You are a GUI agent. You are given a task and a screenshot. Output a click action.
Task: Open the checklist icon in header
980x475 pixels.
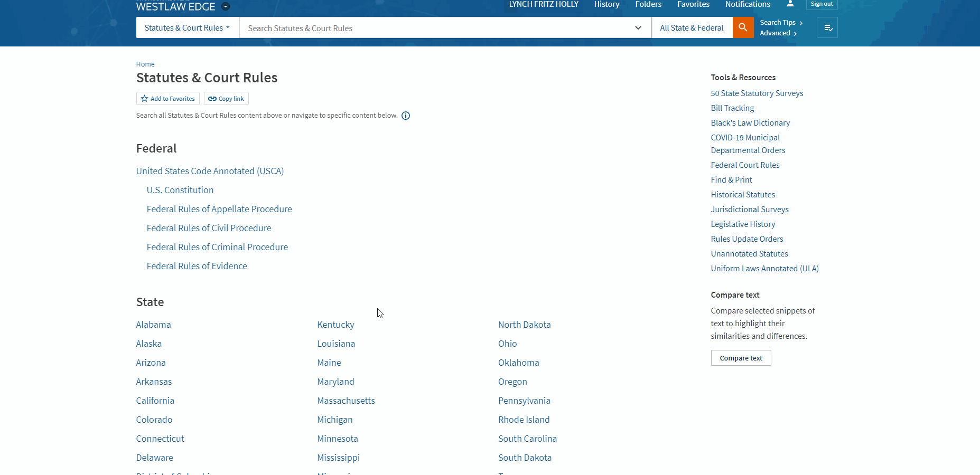827,28
